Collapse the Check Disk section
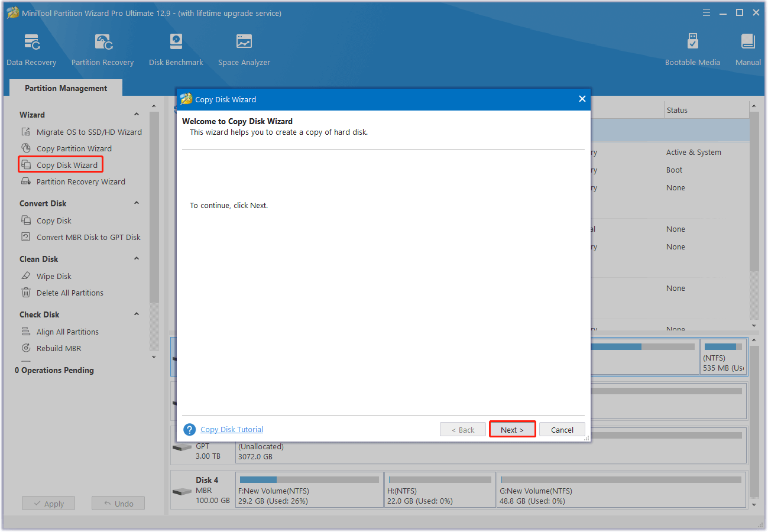 click(x=137, y=314)
